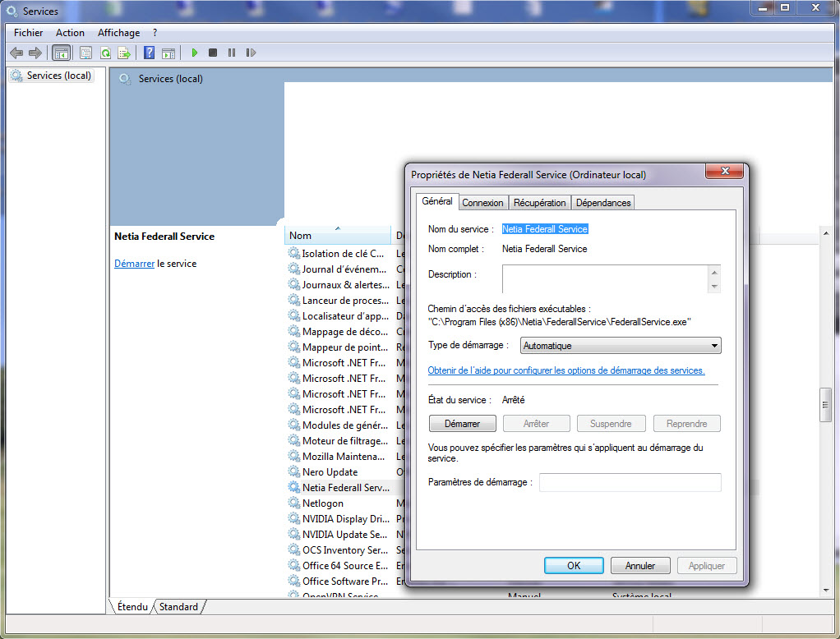Click the Démarrer button in dialog
Viewport: 840px width, 639px height.
point(462,424)
